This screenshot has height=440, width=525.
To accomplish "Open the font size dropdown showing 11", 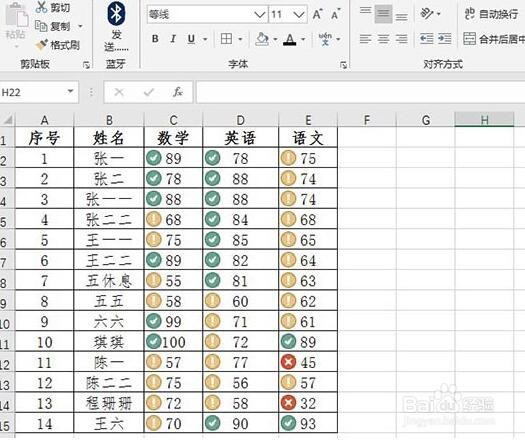I will tap(298, 14).
